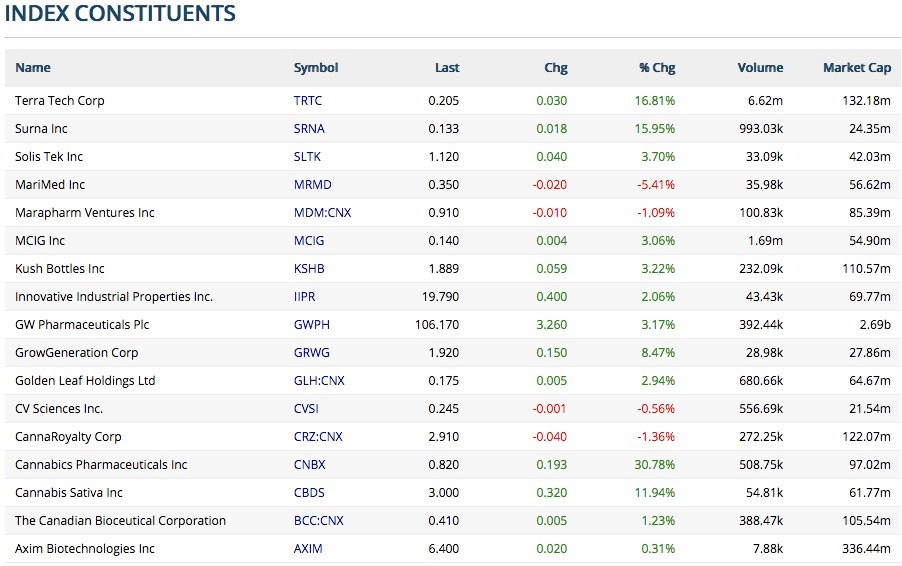Open the CRZ:CNX symbol link
This screenshot has height=566, width=902.
pos(318,437)
